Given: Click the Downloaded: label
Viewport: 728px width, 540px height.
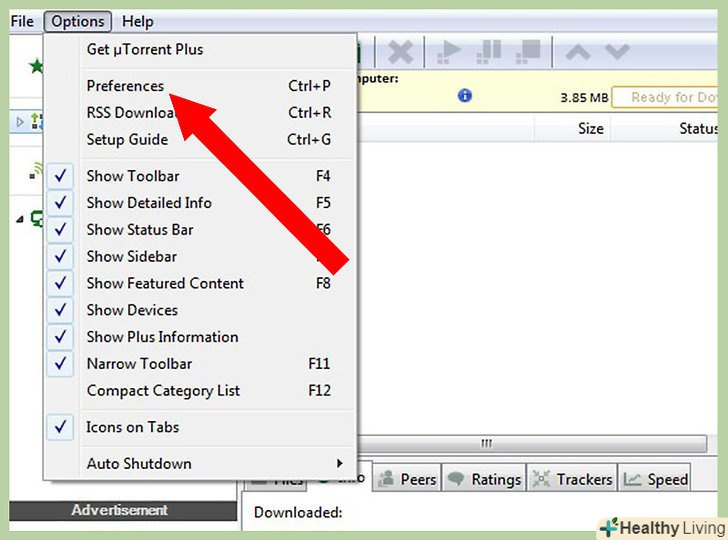Looking at the screenshot, I should coord(298,512).
